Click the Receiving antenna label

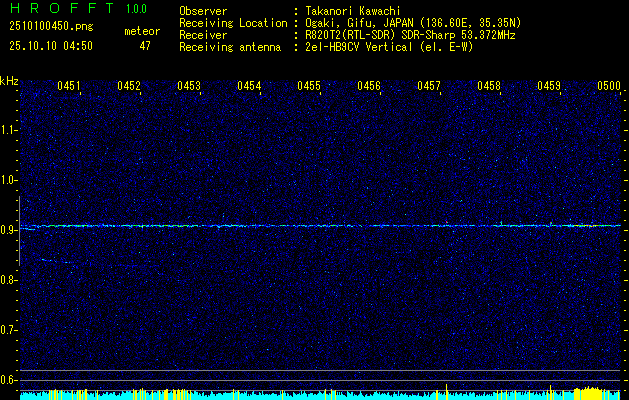point(230,47)
